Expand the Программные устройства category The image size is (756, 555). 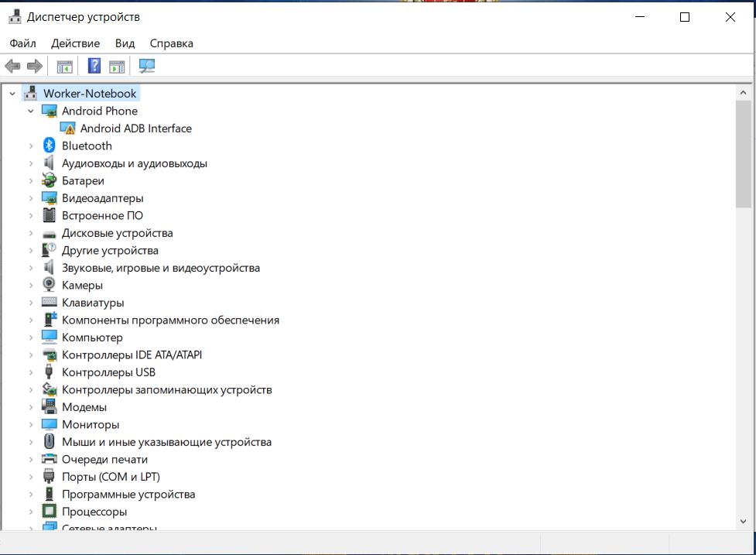pyautogui.click(x=31, y=494)
